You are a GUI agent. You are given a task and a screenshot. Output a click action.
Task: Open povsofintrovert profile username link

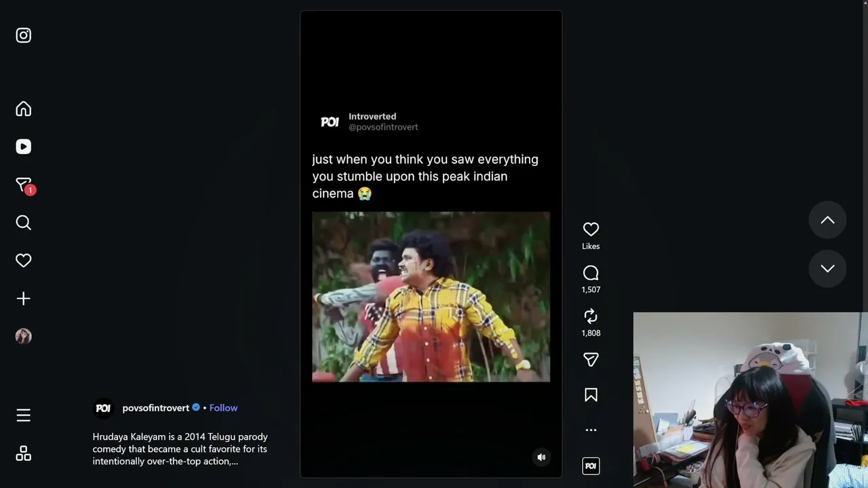(156, 408)
